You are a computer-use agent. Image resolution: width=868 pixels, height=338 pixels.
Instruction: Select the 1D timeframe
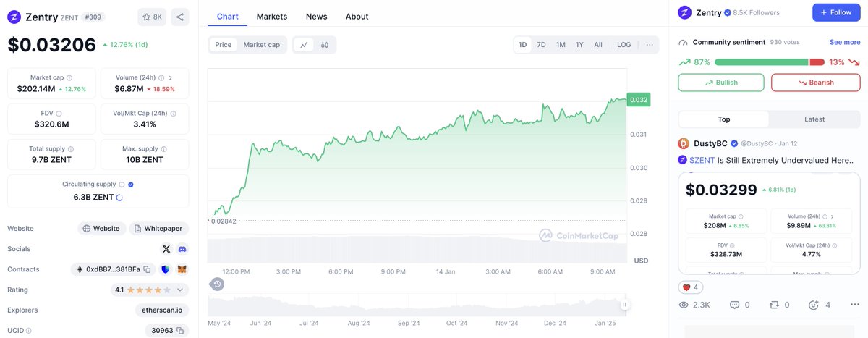[522, 45]
